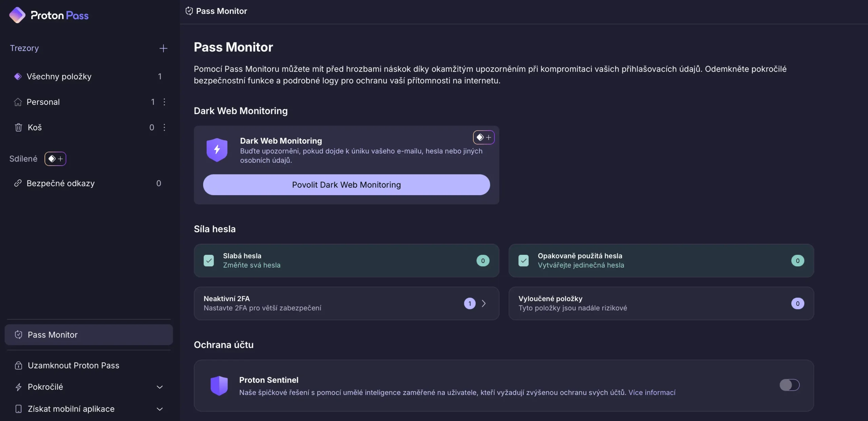Click the Slabá hesla checkmark box
This screenshot has height=421, width=868.
[x=209, y=261]
